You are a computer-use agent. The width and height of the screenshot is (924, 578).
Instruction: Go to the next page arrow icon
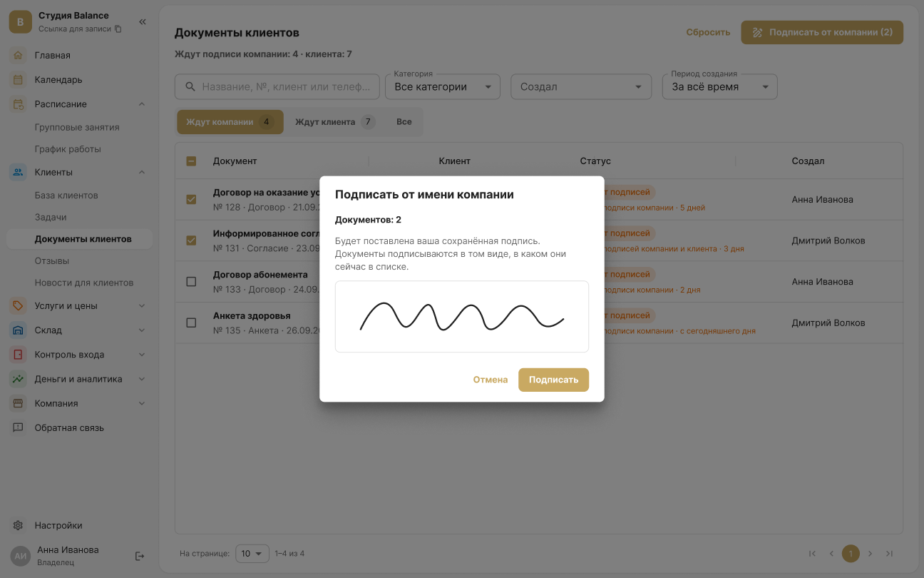click(870, 553)
